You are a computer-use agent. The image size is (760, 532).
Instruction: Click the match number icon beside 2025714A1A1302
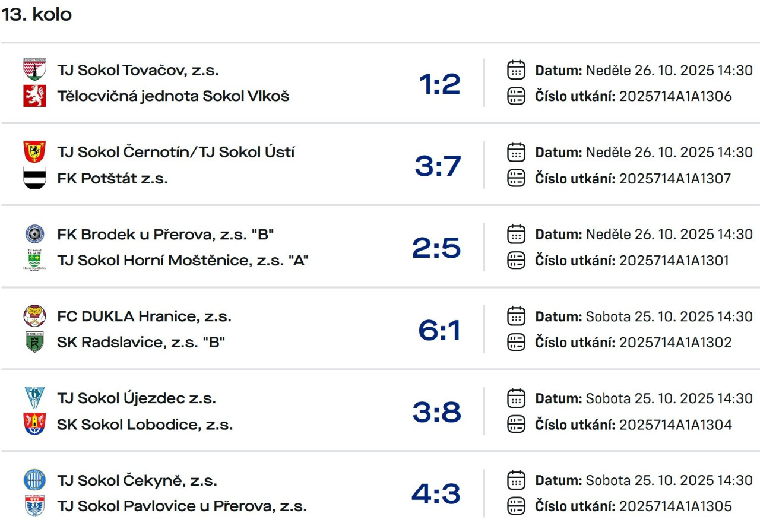(x=517, y=342)
